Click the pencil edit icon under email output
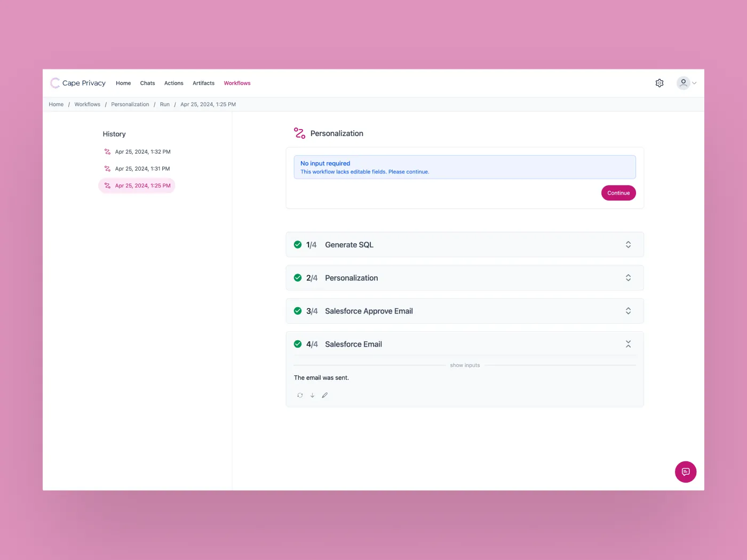The width and height of the screenshot is (747, 560). [324, 395]
